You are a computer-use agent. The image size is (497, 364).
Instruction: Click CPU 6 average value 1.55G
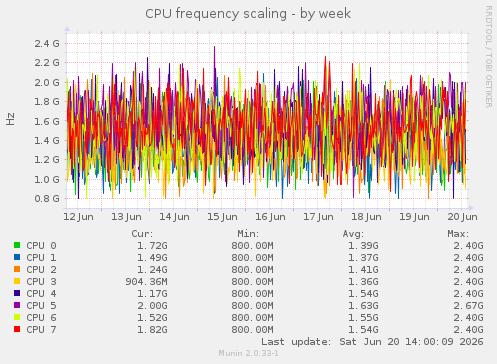[363, 318]
